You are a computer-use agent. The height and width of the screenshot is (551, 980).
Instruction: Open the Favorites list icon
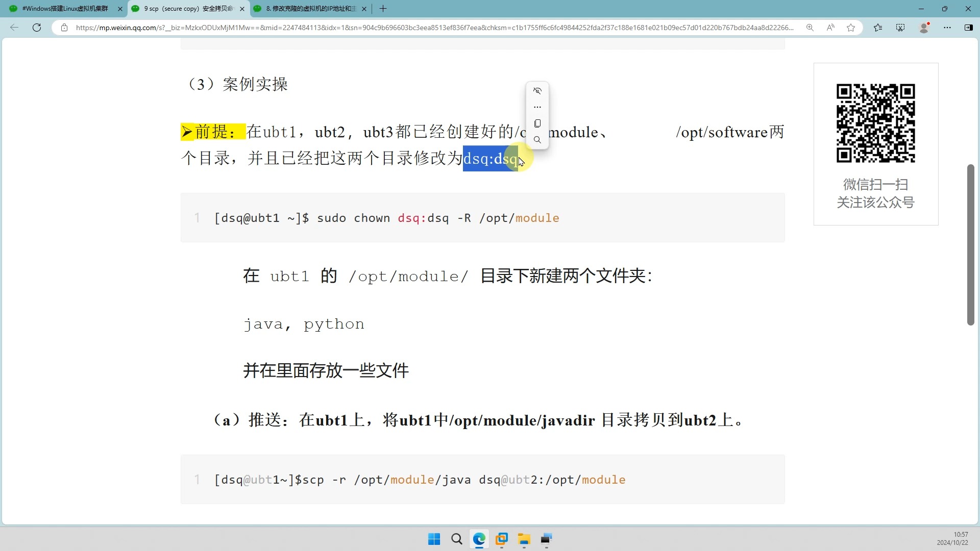tap(878, 28)
